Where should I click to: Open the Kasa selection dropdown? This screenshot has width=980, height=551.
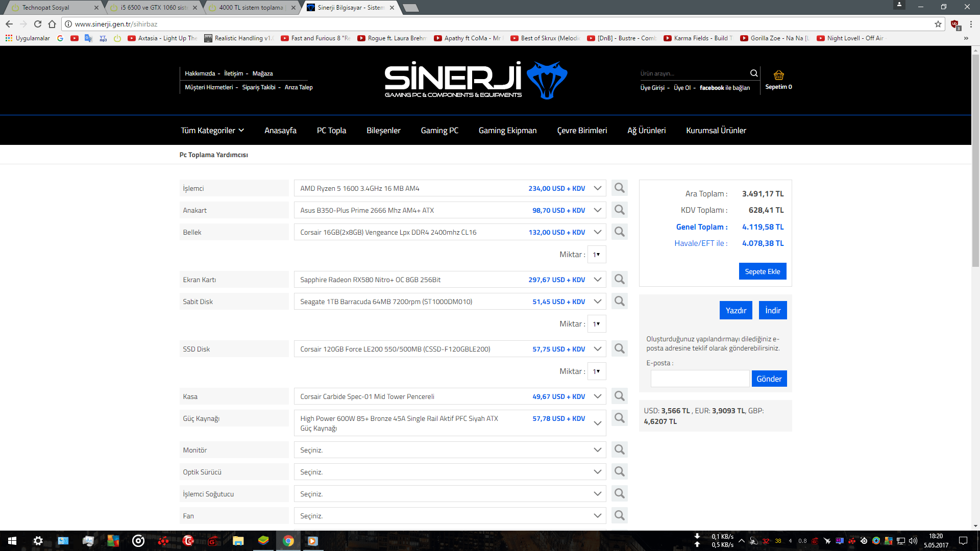coord(597,396)
